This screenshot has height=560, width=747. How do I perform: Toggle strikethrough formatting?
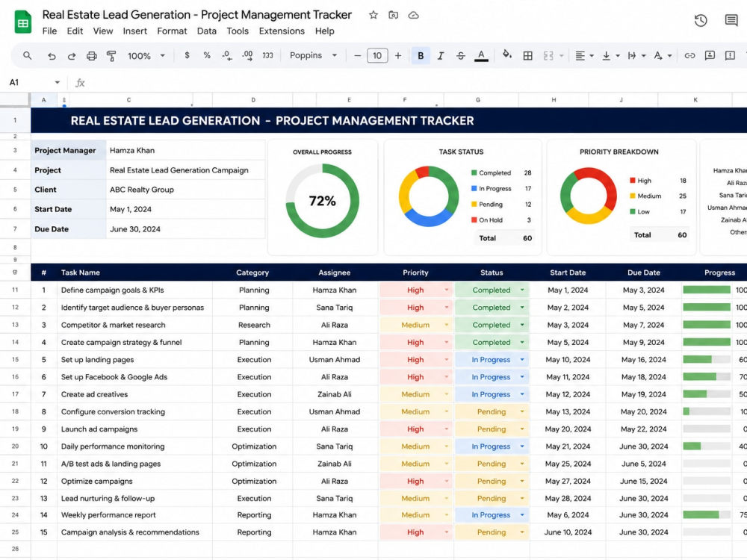(461, 56)
